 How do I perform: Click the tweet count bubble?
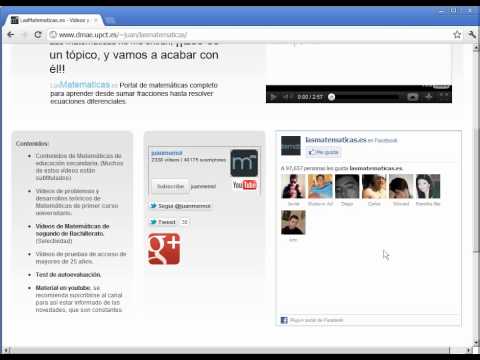tap(184, 222)
